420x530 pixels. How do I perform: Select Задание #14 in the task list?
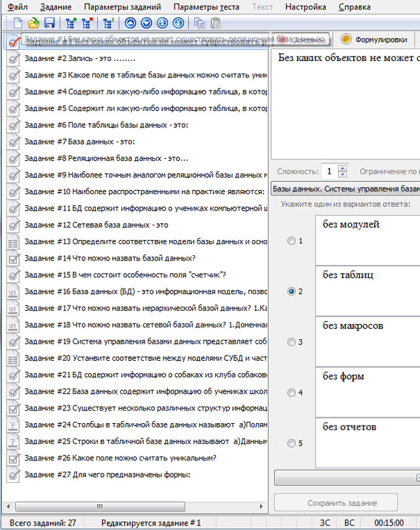pos(110,258)
